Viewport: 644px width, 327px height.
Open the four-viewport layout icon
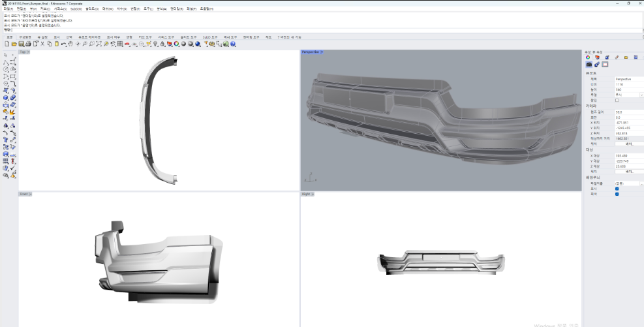tap(120, 44)
